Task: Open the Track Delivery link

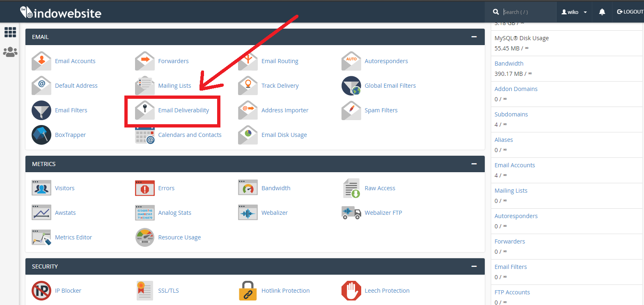Action: pos(280,86)
